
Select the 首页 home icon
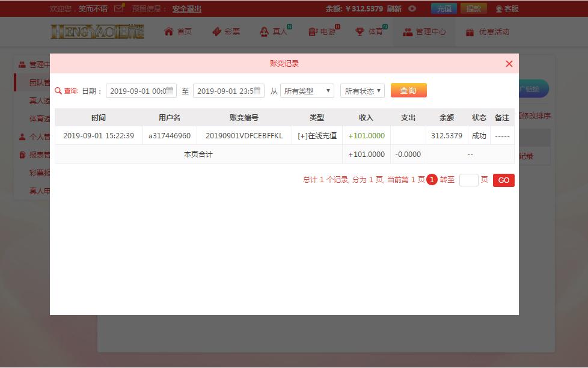pos(169,31)
